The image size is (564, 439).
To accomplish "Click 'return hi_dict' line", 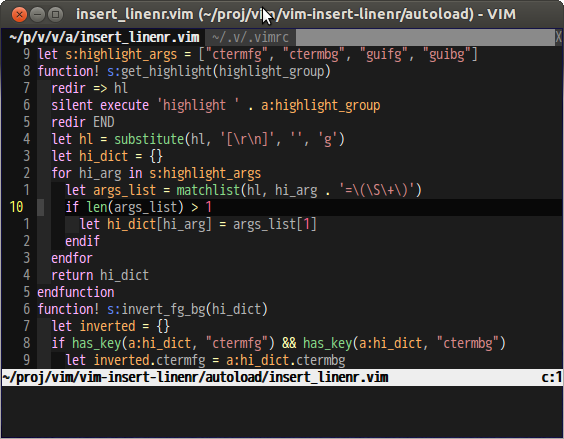I will [x=100, y=275].
